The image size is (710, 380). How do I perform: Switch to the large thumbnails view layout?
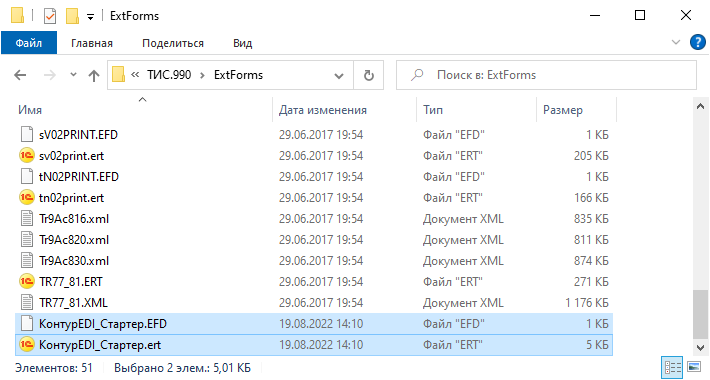pyautogui.click(x=694, y=367)
